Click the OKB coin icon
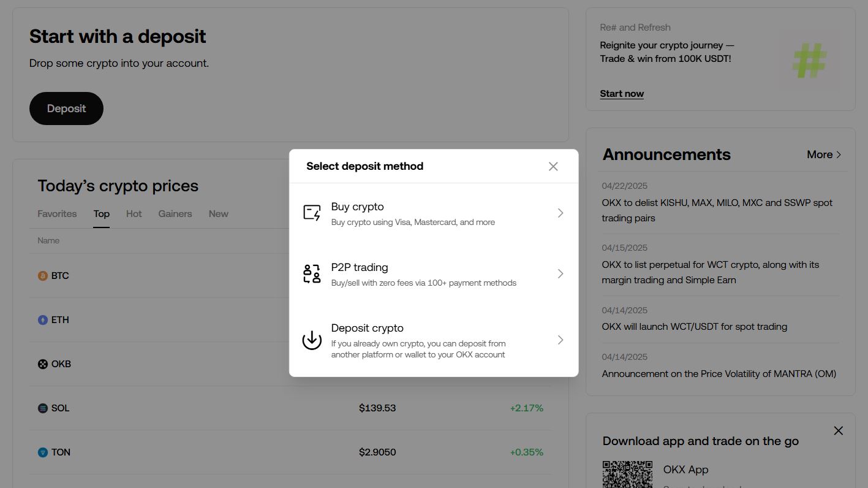 point(43,364)
